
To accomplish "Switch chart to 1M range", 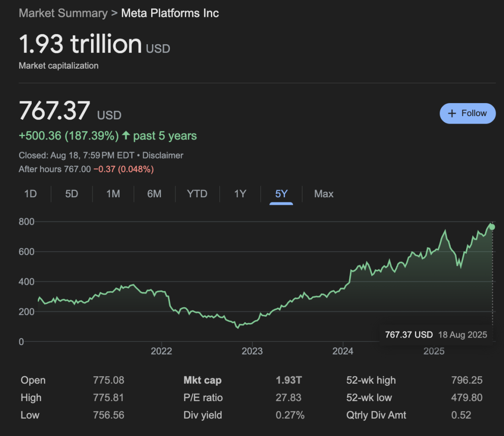I will click(113, 194).
